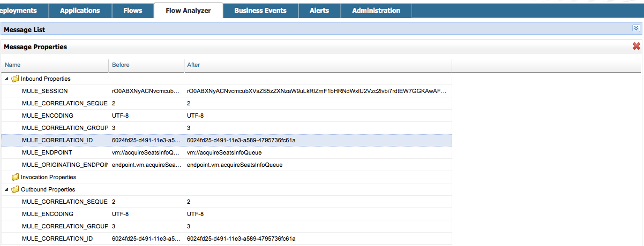Close the Message Properties panel

coord(636,47)
